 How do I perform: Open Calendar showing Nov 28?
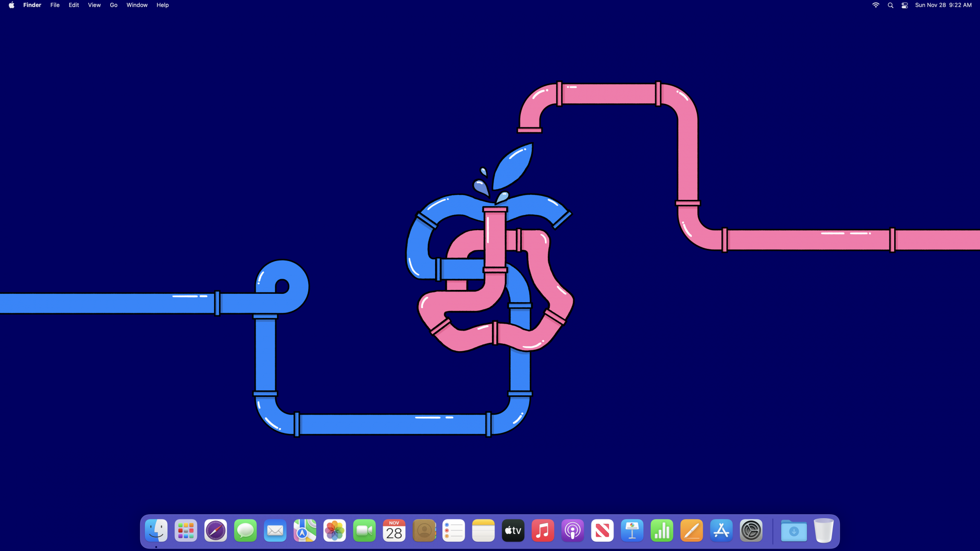click(394, 531)
